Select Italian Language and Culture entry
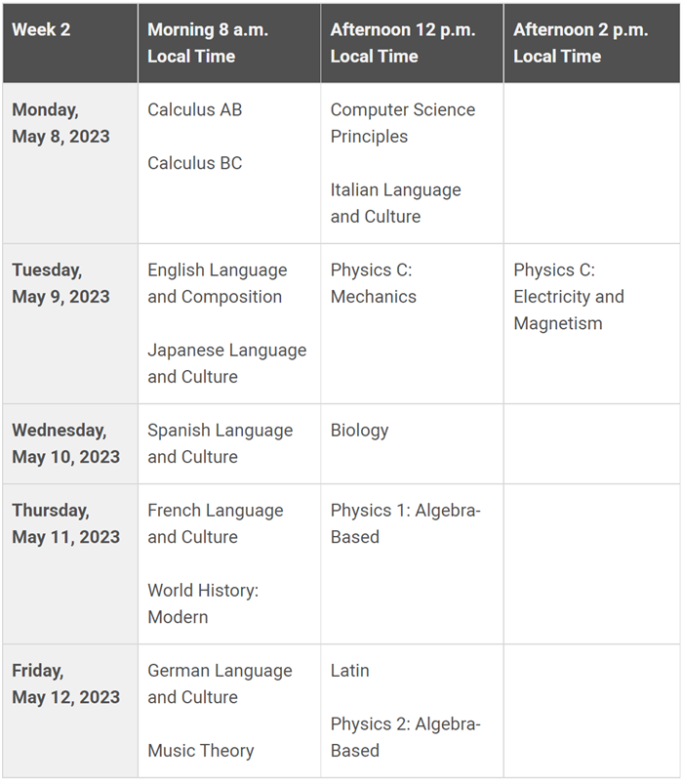Image resolution: width=683 pixels, height=784 pixels. click(396, 203)
